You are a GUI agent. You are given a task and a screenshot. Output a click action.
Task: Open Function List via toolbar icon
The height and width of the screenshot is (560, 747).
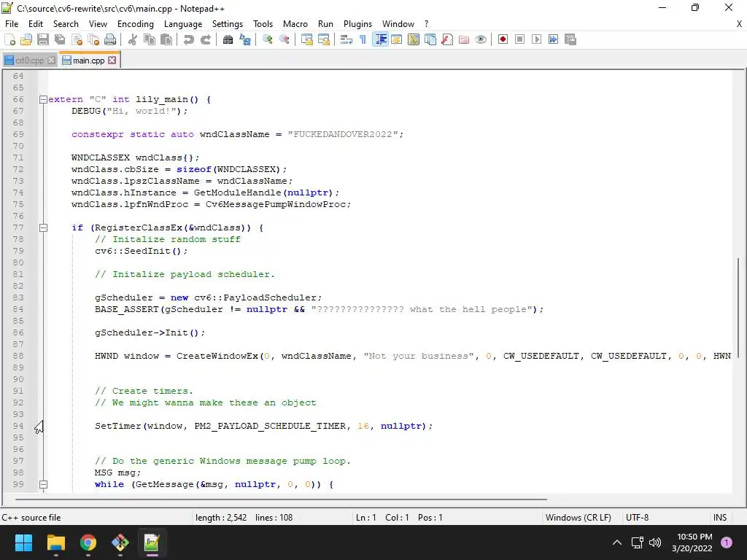click(447, 39)
